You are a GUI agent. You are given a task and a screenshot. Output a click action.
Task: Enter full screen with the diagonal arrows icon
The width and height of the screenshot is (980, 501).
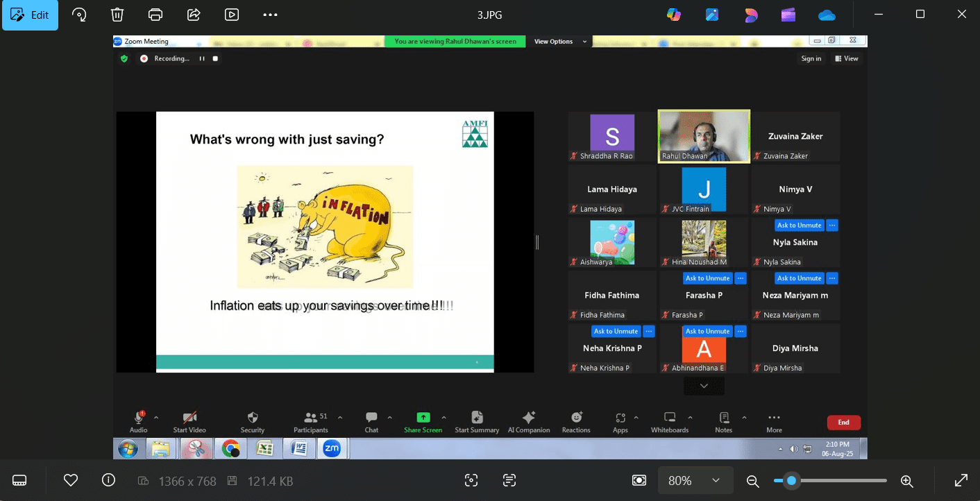(961, 480)
